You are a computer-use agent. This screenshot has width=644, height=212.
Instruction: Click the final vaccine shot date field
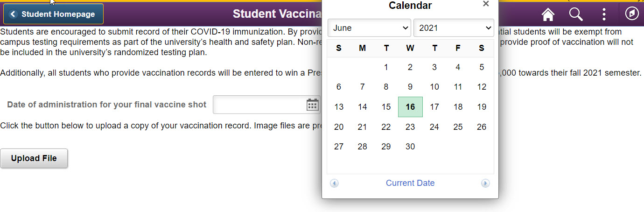point(259,105)
